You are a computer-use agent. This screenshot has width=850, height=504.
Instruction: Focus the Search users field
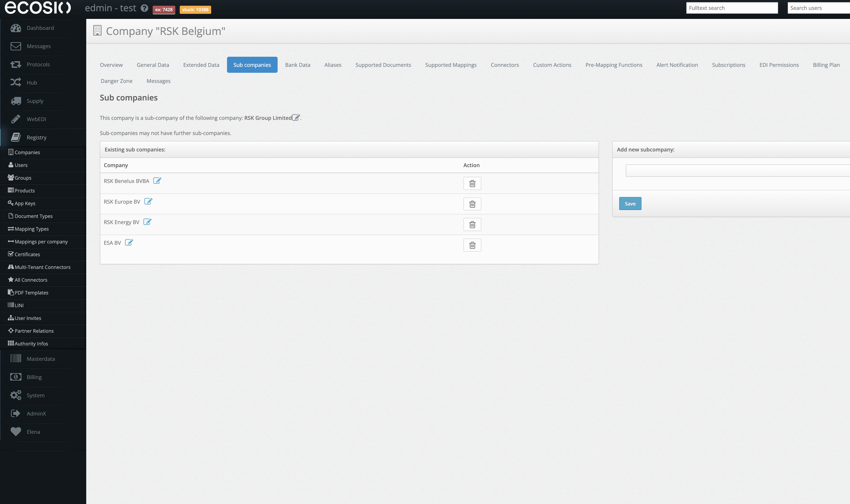(x=819, y=8)
